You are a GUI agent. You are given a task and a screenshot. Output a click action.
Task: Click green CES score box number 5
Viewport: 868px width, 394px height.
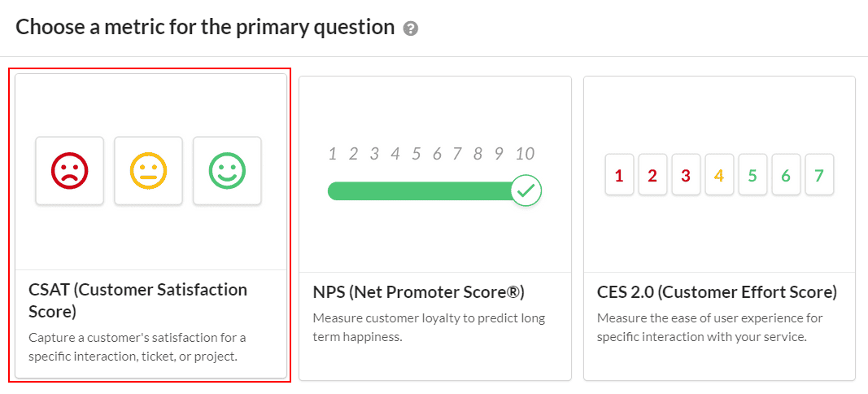752,175
